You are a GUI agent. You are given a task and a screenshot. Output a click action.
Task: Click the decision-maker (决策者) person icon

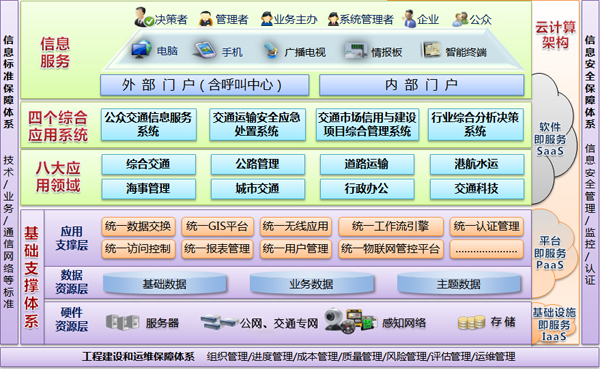point(143,17)
